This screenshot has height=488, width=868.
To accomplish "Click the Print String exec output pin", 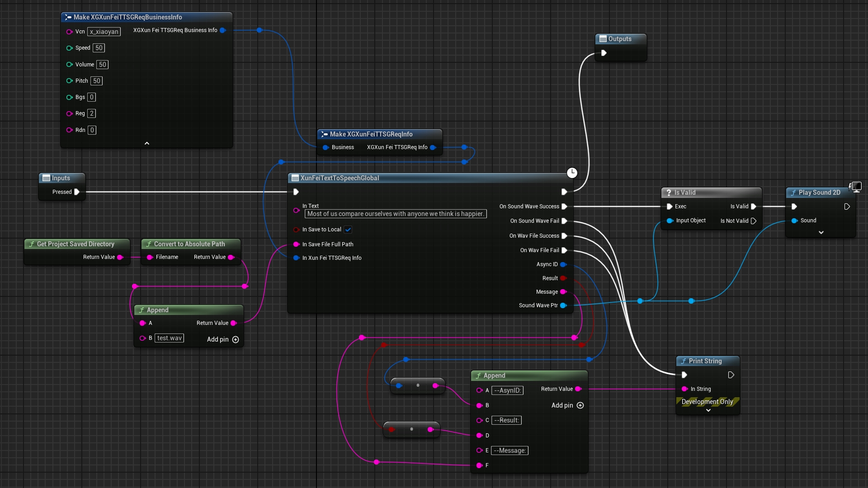I will (731, 375).
